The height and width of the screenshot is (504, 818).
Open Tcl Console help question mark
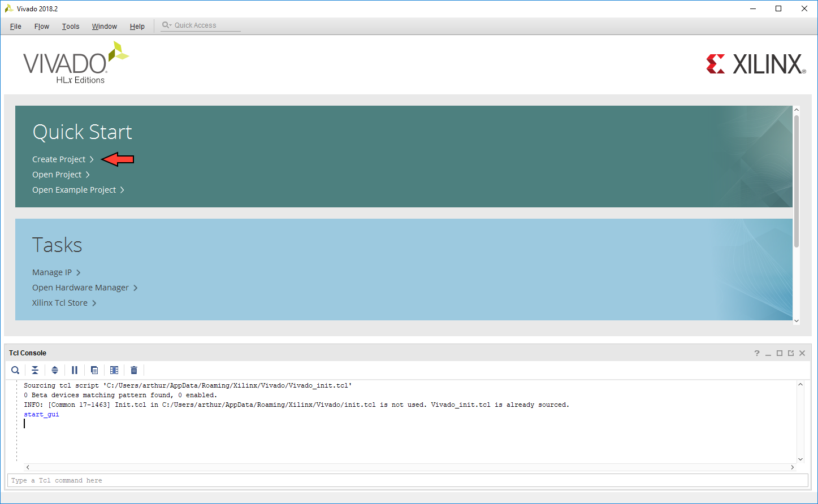tap(757, 353)
